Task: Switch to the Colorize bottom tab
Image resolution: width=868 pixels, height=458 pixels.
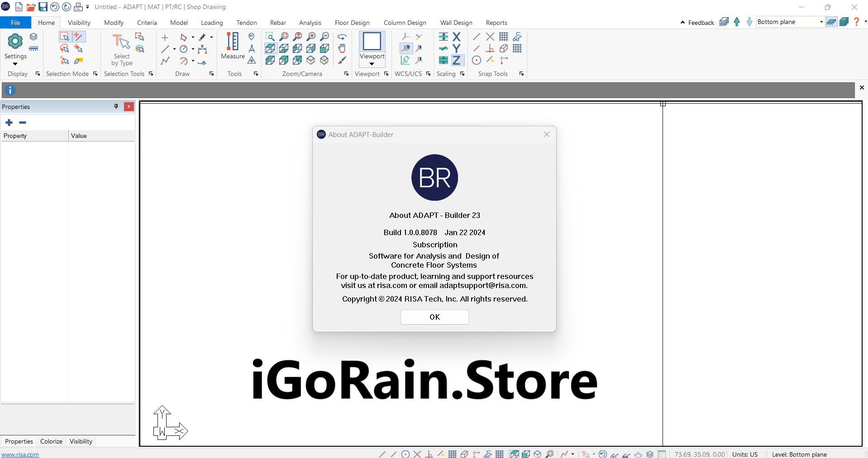Action: [x=51, y=441]
